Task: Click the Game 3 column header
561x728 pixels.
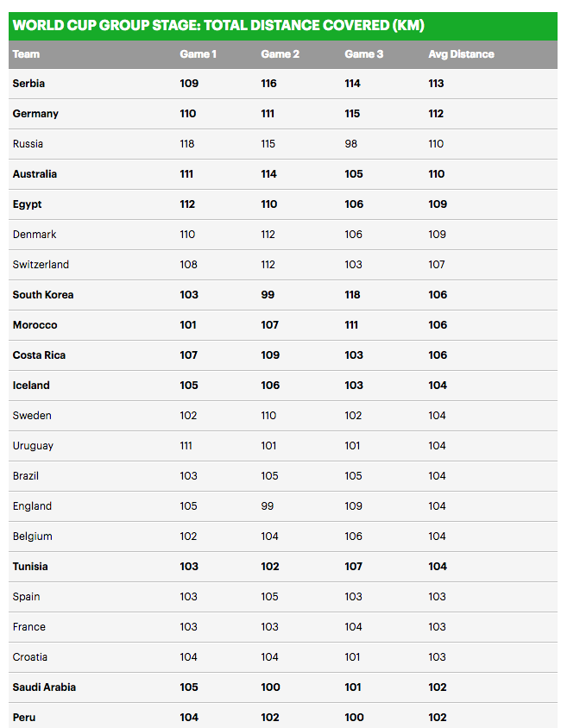Action: pos(364,53)
